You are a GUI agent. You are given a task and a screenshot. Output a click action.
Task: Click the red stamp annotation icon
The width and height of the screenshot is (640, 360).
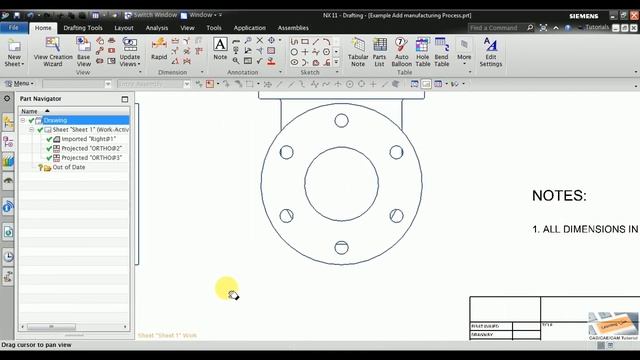click(x=271, y=62)
